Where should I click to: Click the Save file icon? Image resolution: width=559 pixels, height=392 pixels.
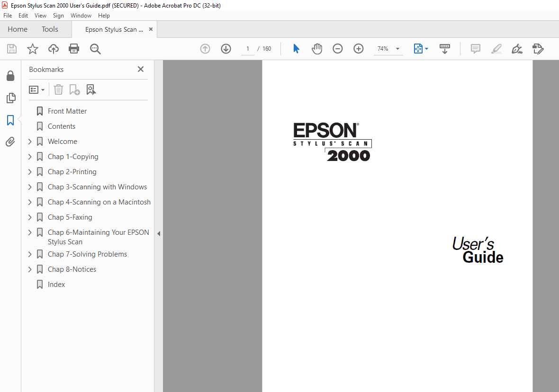tap(12, 49)
